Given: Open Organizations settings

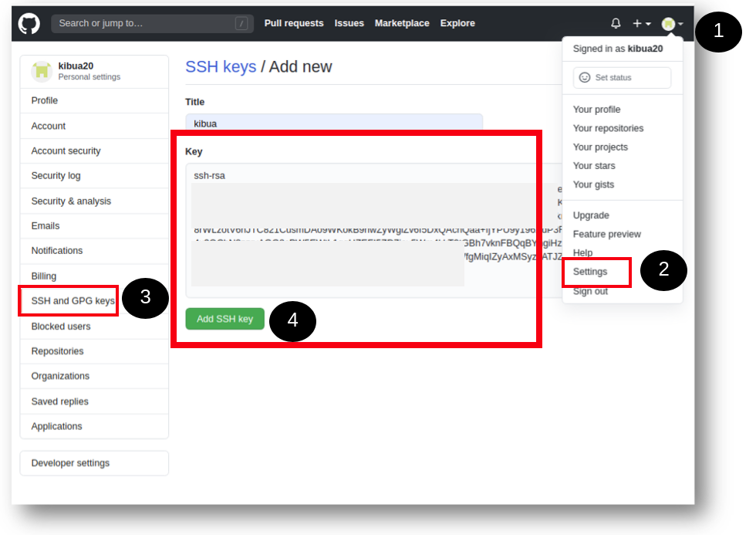Looking at the screenshot, I should (x=94, y=376).
